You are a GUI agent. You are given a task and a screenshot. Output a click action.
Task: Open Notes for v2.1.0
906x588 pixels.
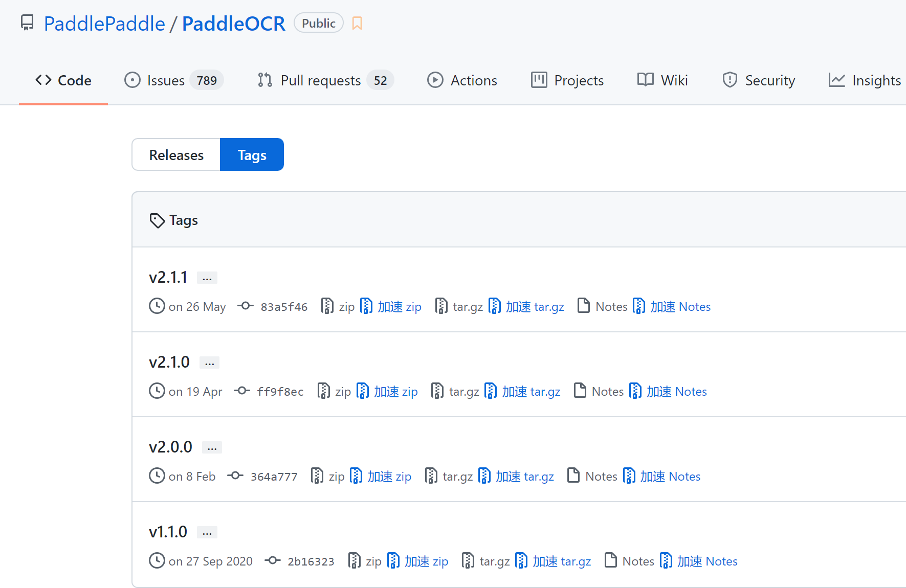tap(599, 391)
